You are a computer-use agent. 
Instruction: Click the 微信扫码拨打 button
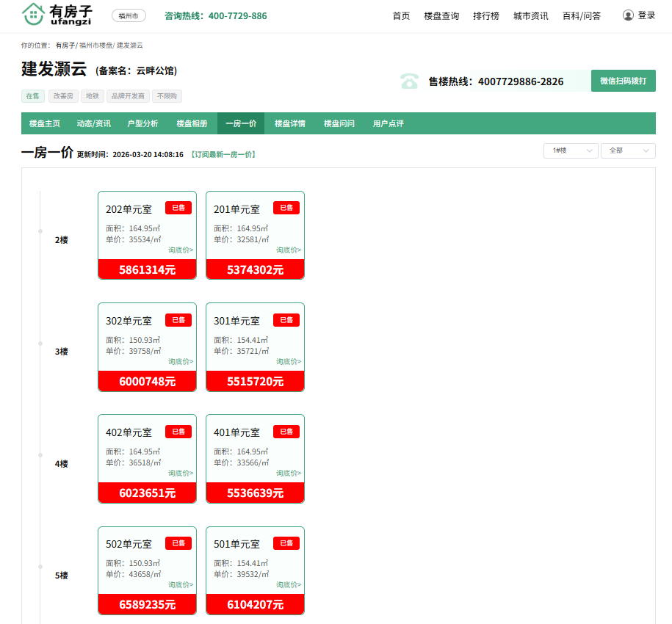(x=623, y=81)
